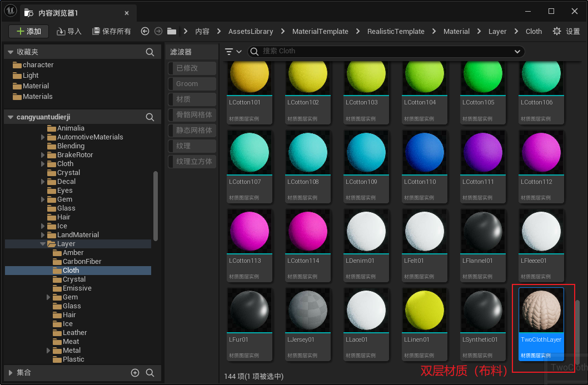This screenshot has height=385, width=588.
Task: Collapse the Layer folder in tree
Action: coord(43,244)
